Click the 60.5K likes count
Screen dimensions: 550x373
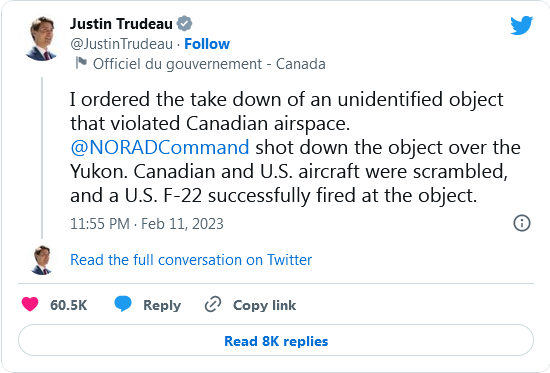coord(68,305)
